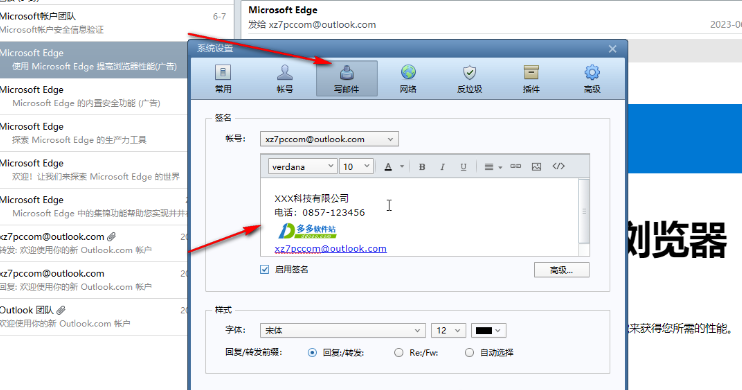Image resolution: width=742 pixels, height=390 pixels.
Task: Open the 网络 settings tab
Action: [x=408, y=79]
